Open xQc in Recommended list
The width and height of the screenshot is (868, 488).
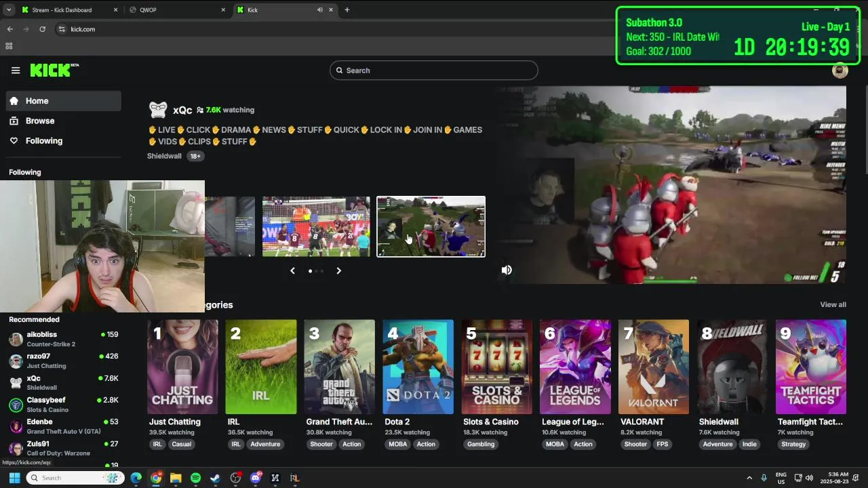[x=64, y=383]
